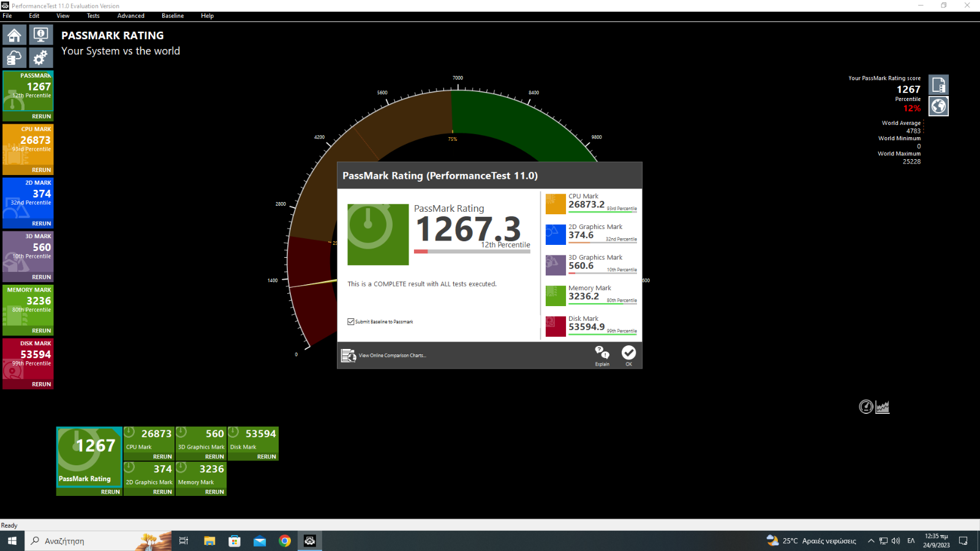This screenshot has height=551, width=980.
Task: Click the red Disk Mark icon in dialog
Action: pos(556,326)
